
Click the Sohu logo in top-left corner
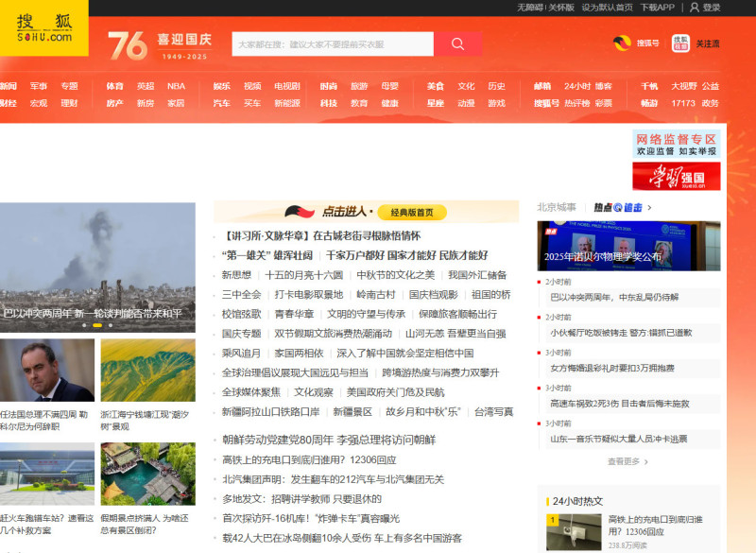[x=43, y=27]
